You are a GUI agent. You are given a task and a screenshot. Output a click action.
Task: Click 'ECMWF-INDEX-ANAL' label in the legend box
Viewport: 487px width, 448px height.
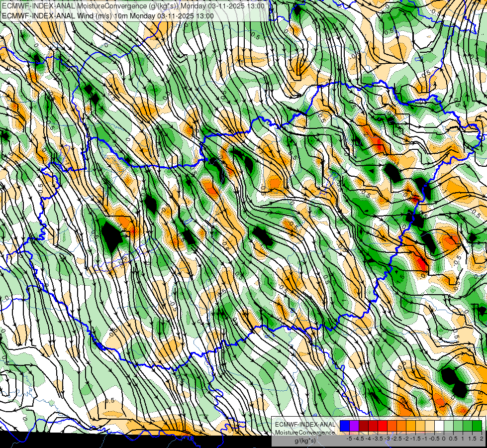[x=305, y=425]
